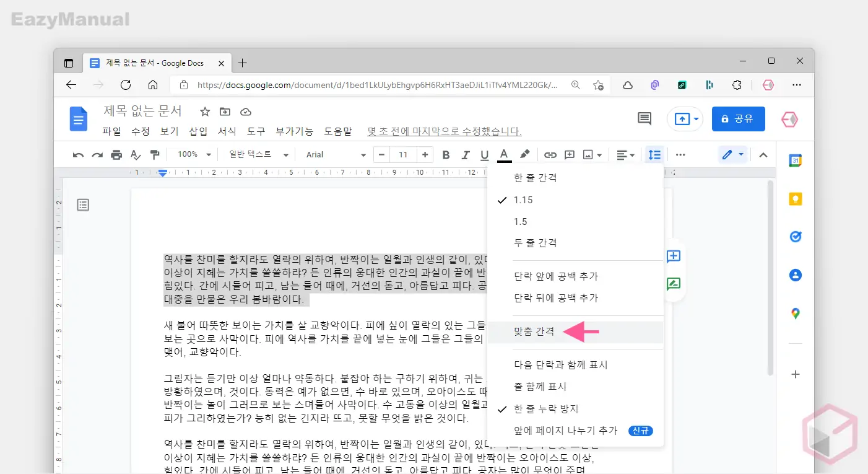Open the more options ellipsis in toolbar
Screen dimensions: 868x474
pyautogui.click(x=680, y=155)
